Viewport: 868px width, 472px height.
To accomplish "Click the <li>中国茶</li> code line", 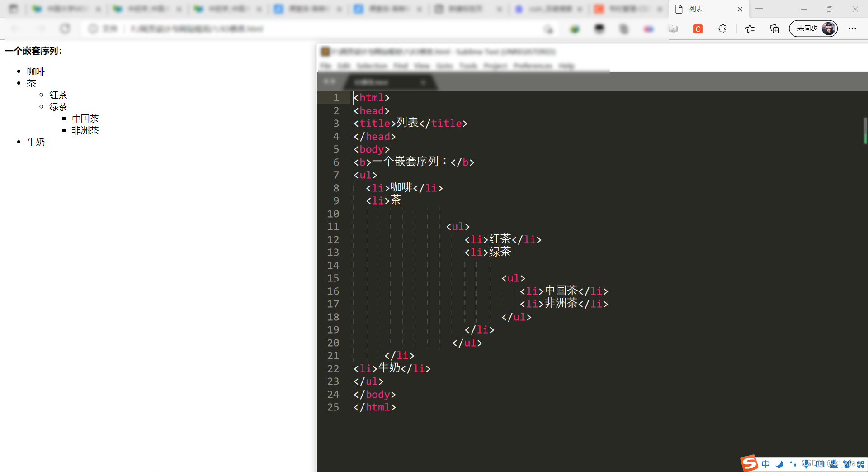I will point(564,291).
